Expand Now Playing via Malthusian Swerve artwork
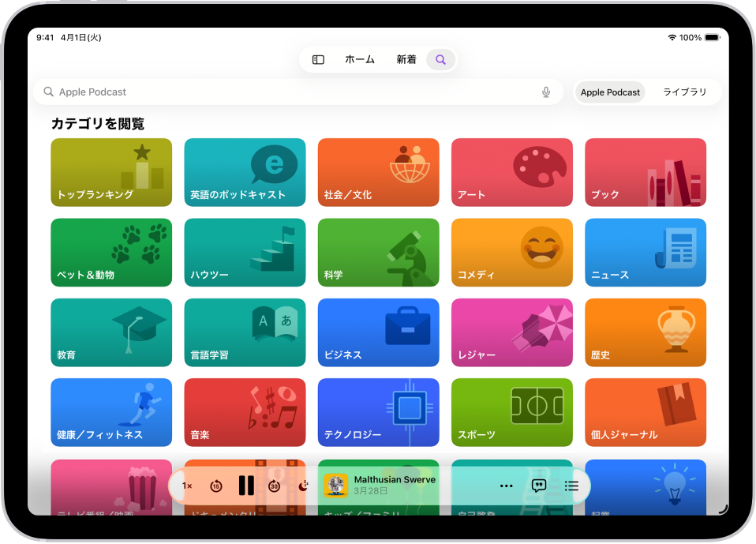This screenshot has width=756, height=544. pos(338,486)
